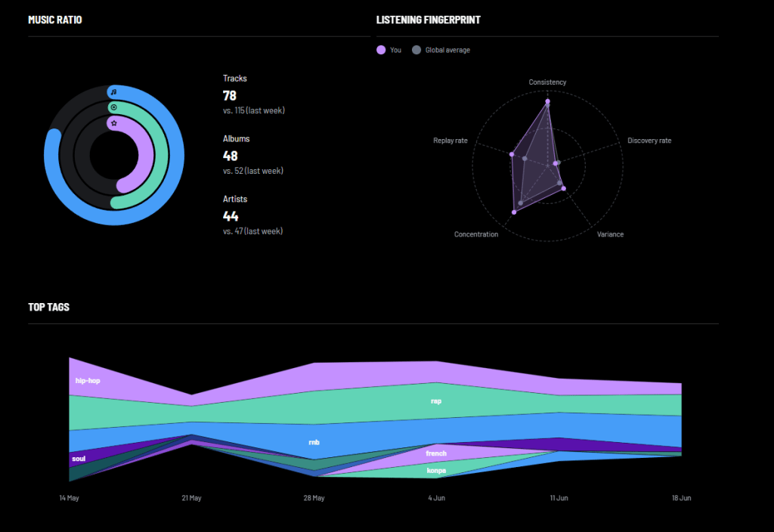Click the Replay rate axis label
The image size is (774, 532).
(x=450, y=141)
